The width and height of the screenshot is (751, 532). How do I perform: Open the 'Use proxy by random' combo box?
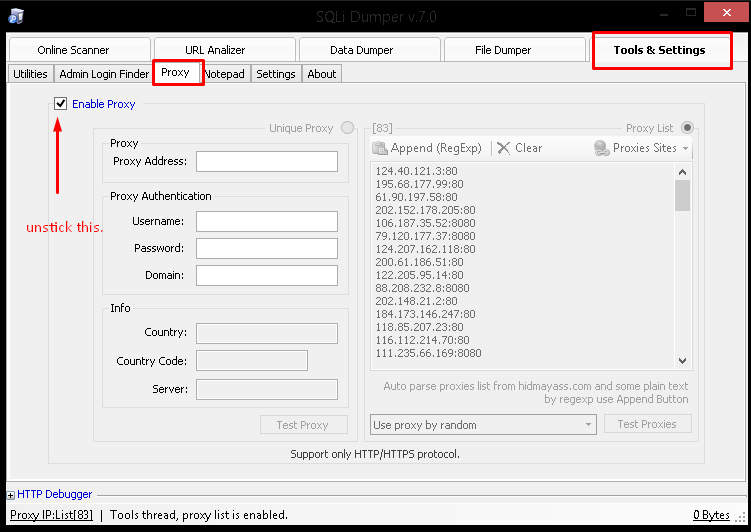coord(483,425)
